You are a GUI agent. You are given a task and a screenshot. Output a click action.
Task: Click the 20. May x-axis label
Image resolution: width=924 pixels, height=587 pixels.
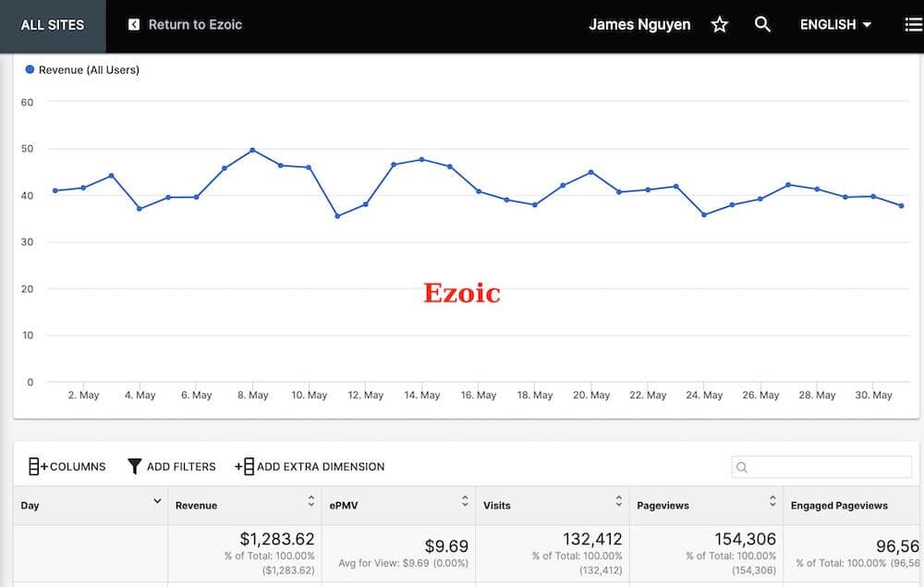591,395
